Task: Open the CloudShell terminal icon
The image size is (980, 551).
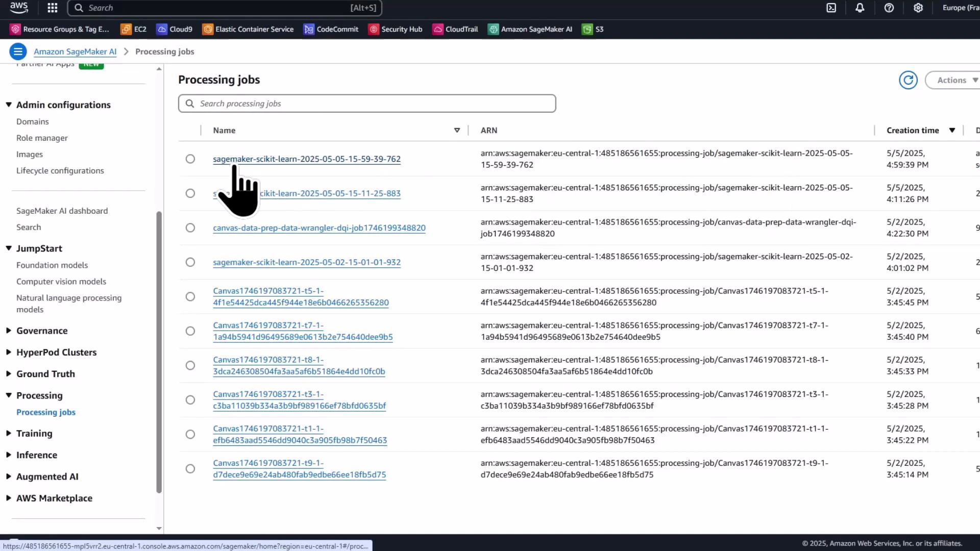Action: click(x=831, y=8)
